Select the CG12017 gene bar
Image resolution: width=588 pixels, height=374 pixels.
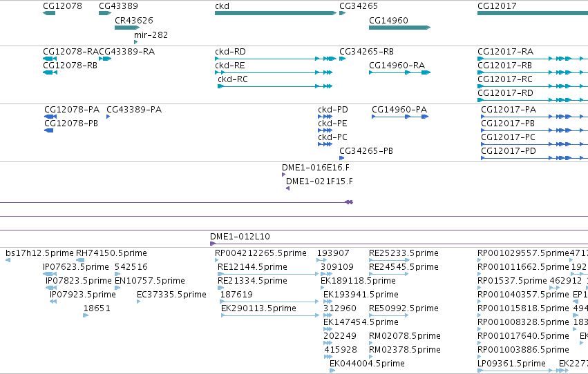tap(533, 13)
